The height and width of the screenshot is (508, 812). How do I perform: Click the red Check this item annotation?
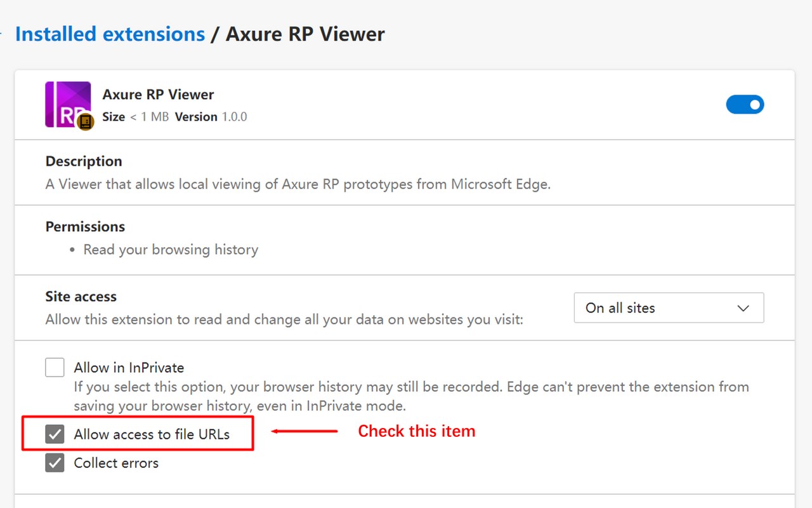click(x=416, y=431)
